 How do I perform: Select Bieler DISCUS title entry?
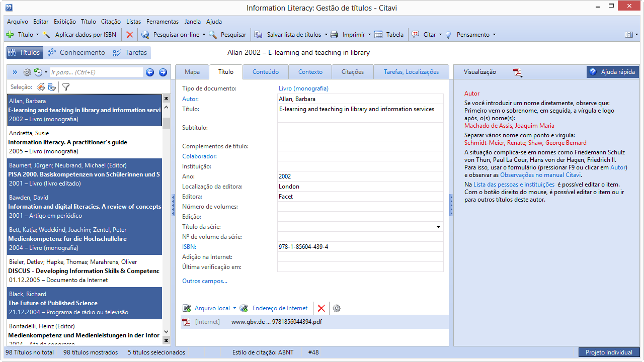[x=85, y=271]
